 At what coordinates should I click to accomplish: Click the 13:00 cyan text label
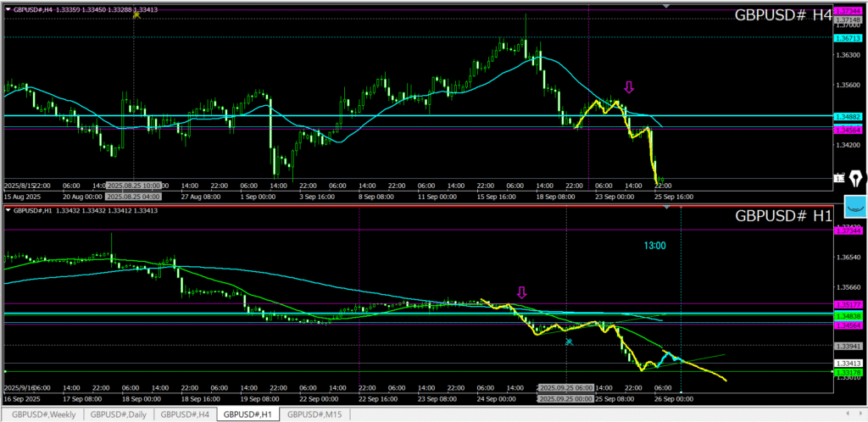click(x=654, y=245)
